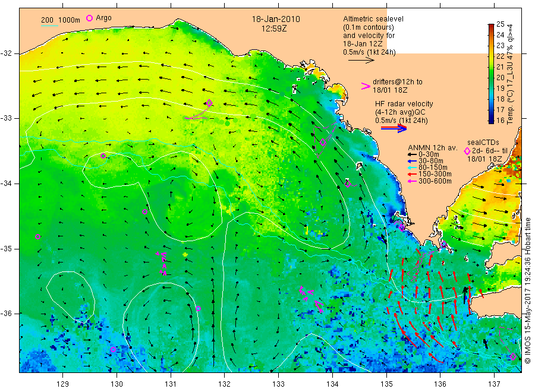This screenshot has height=392, width=535.
Task: Click the 30-80m depth label
Action: pos(431,161)
